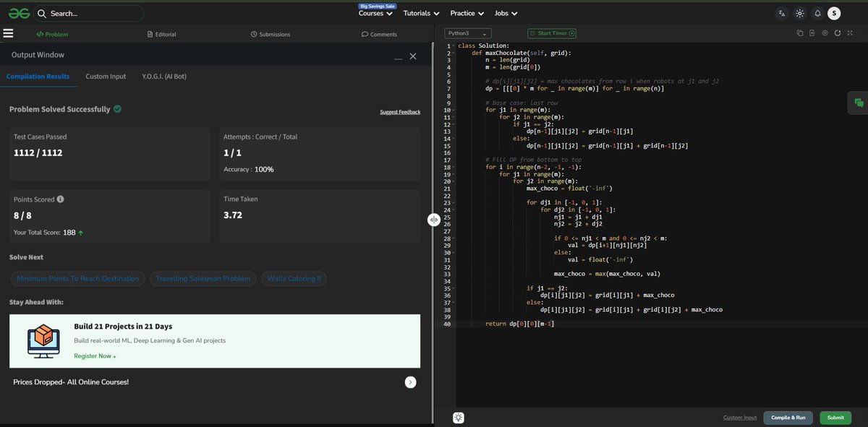868x427 pixels.
Task: Click the Suggest Feedback link
Action: 400,112
